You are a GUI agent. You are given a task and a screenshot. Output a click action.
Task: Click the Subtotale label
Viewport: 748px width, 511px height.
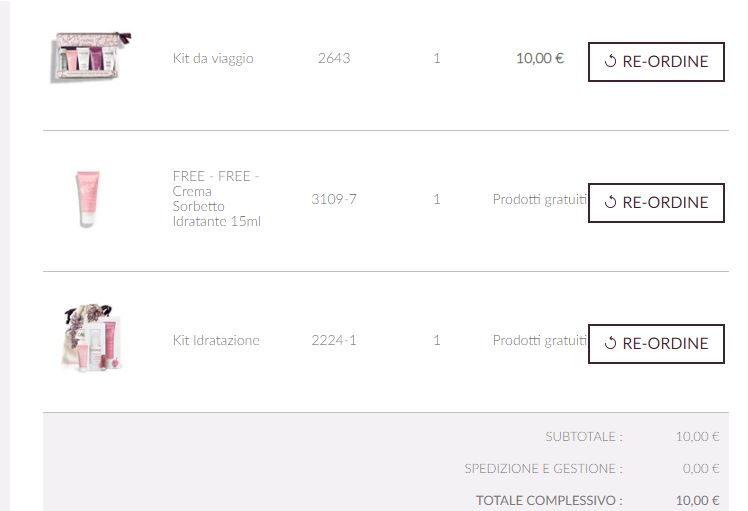[x=584, y=436]
